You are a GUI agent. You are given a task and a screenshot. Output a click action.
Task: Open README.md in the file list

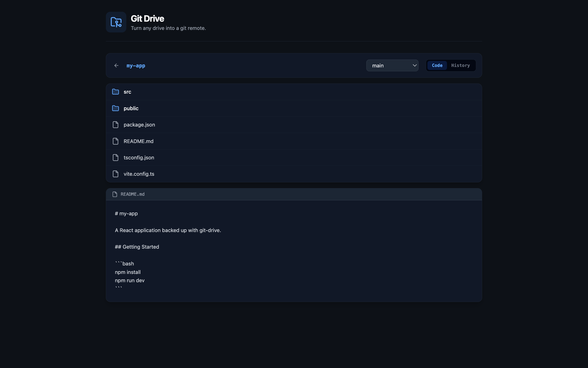tap(294, 141)
